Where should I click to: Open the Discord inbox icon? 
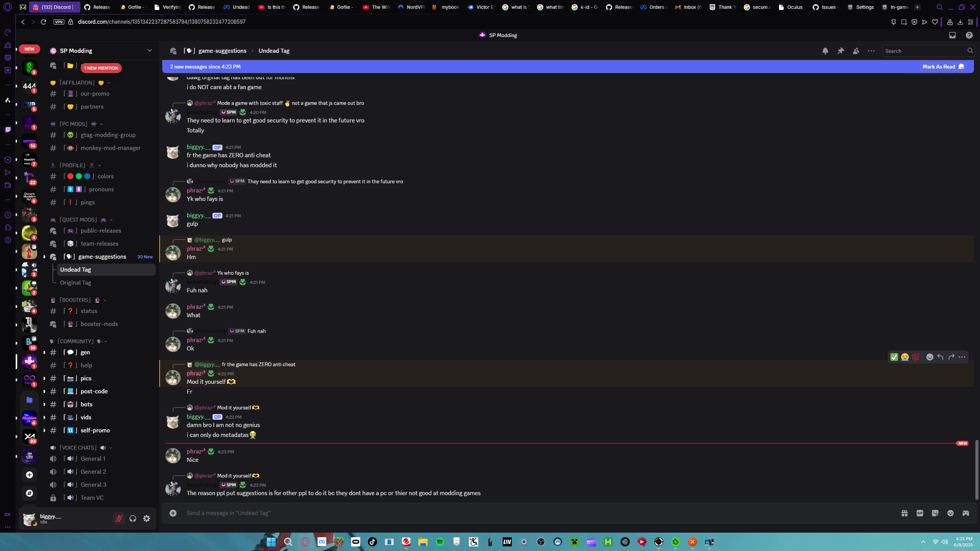coord(952,35)
